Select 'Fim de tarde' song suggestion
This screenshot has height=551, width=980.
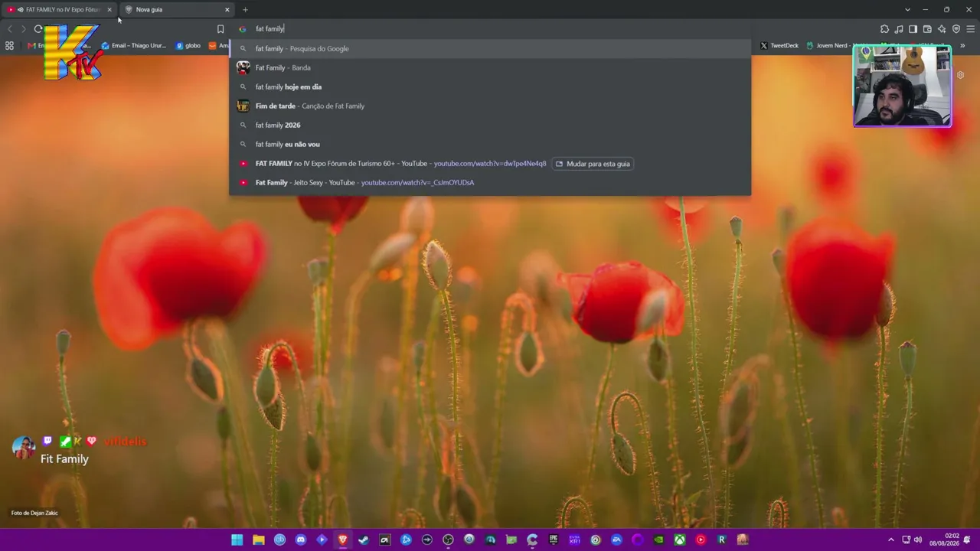(x=490, y=106)
